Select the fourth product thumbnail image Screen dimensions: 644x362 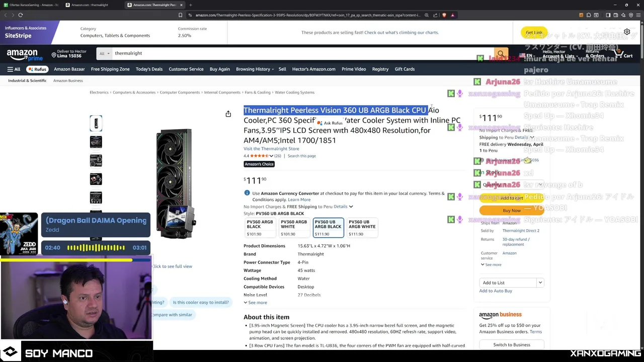tap(96, 179)
